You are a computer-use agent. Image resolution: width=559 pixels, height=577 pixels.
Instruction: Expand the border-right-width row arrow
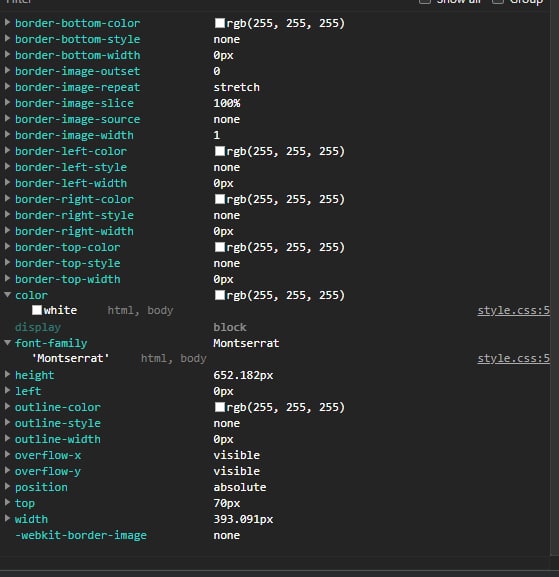(x=7, y=230)
